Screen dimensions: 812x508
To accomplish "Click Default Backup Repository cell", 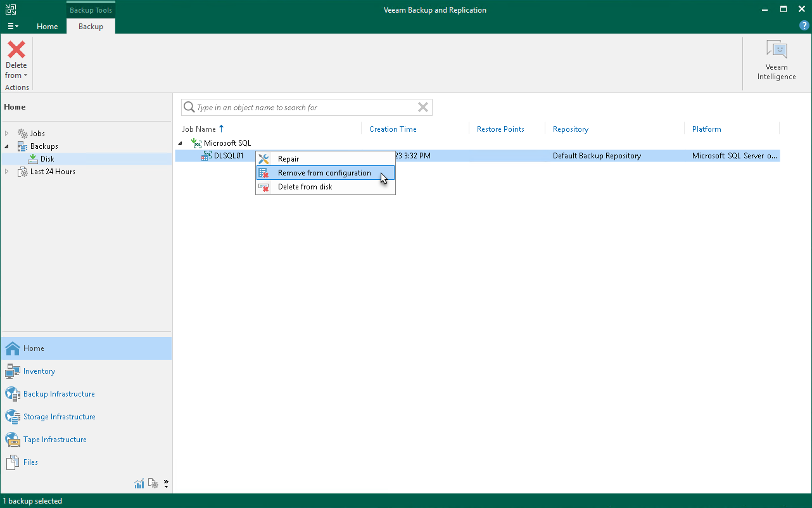I will point(597,156).
